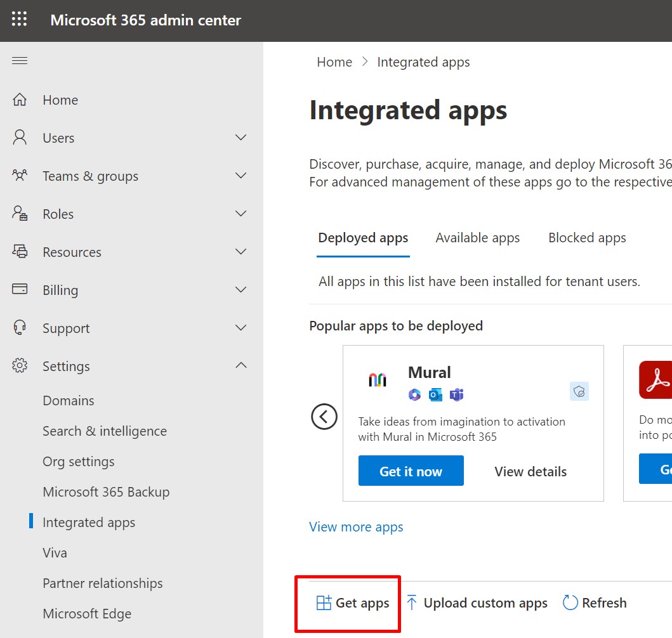This screenshot has width=672, height=638.
Task: Open Viva settings
Action: point(55,553)
